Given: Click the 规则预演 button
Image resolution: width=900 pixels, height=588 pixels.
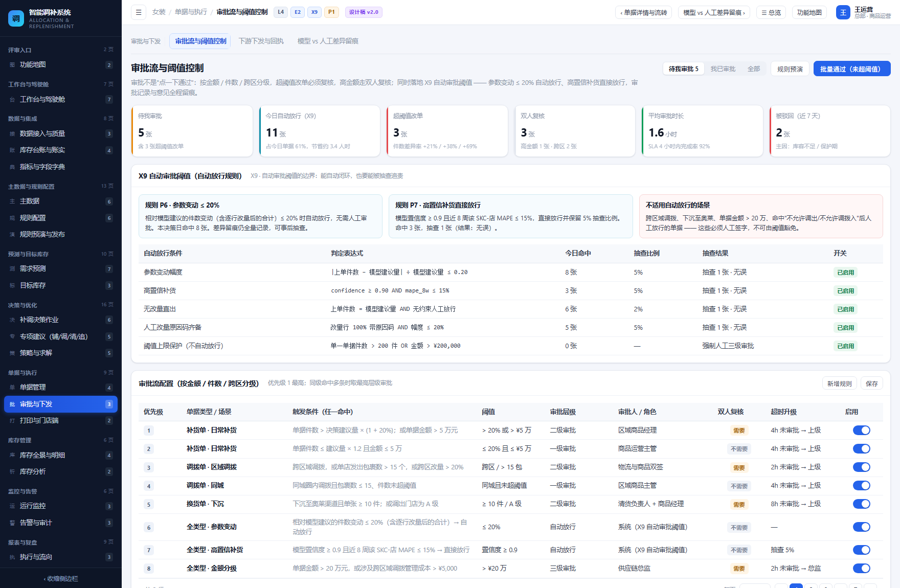Looking at the screenshot, I should click(x=790, y=69).
